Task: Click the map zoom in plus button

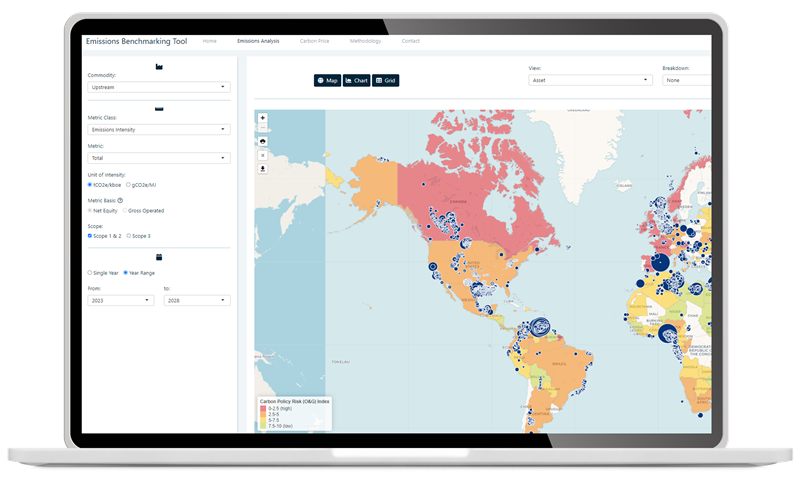Action: pos(262,118)
